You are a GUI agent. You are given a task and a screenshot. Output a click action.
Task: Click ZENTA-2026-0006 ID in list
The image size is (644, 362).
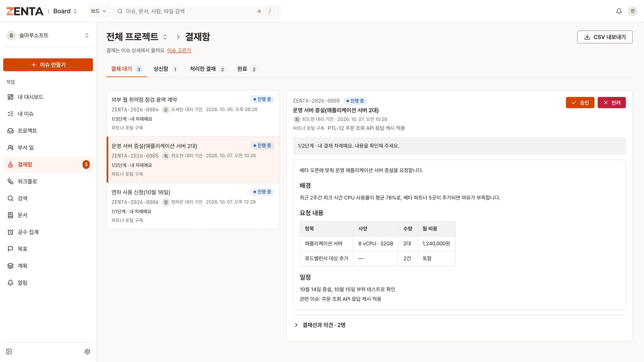(x=135, y=202)
